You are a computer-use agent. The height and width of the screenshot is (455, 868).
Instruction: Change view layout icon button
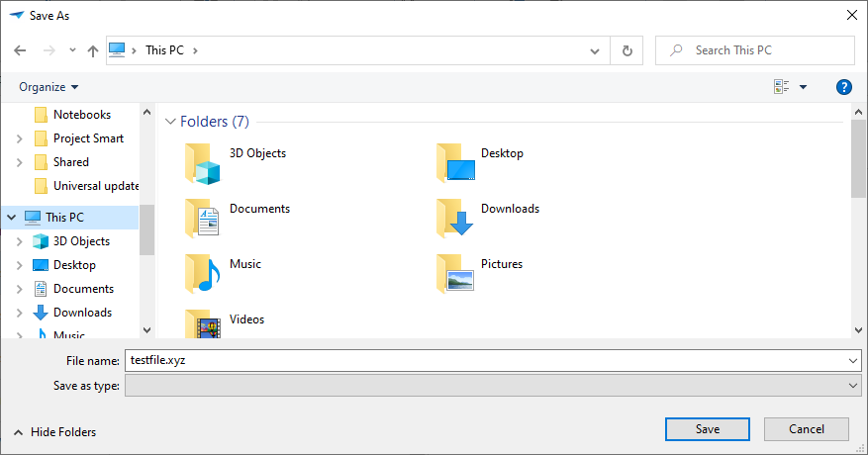click(782, 87)
